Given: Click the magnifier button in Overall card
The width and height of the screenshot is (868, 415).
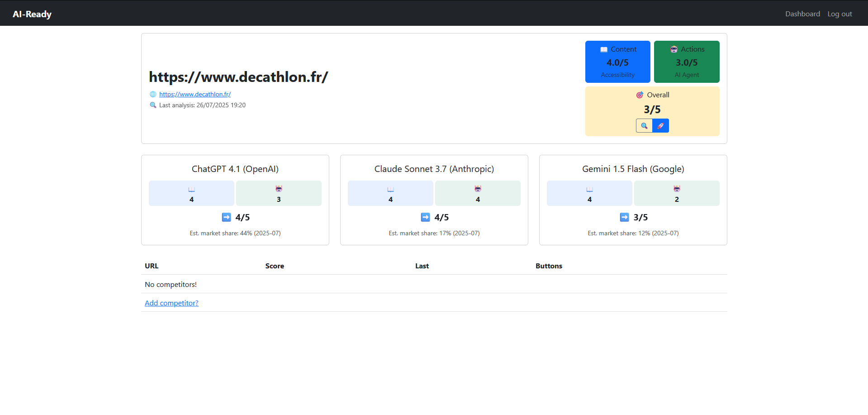Looking at the screenshot, I should coord(644,126).
